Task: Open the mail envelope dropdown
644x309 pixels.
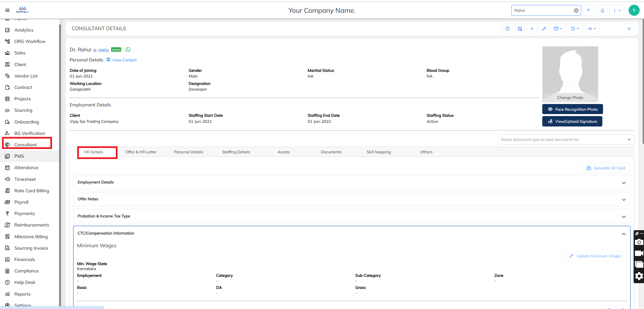Action: pos(558,29)
